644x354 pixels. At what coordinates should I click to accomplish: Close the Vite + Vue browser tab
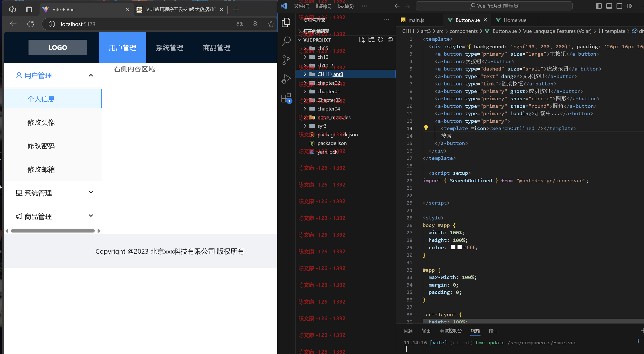pos(128,9)
